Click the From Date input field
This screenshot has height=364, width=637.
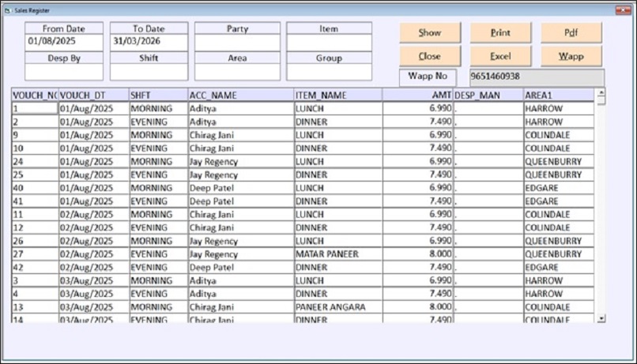[x=64, y=42]
